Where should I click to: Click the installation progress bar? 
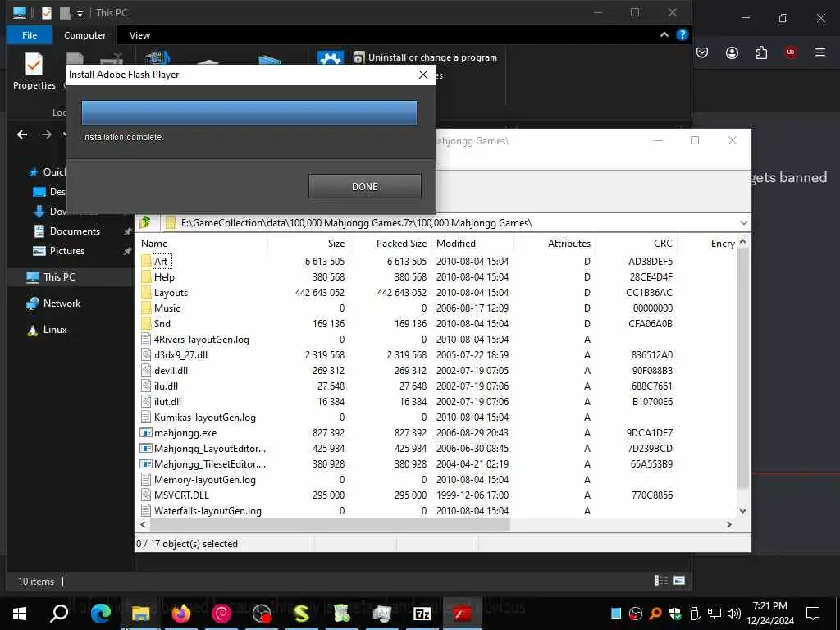coord(249,113)
